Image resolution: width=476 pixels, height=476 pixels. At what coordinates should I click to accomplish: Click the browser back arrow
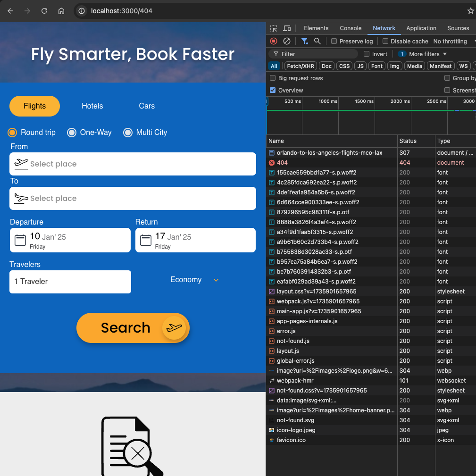click(x=10, y=11)
